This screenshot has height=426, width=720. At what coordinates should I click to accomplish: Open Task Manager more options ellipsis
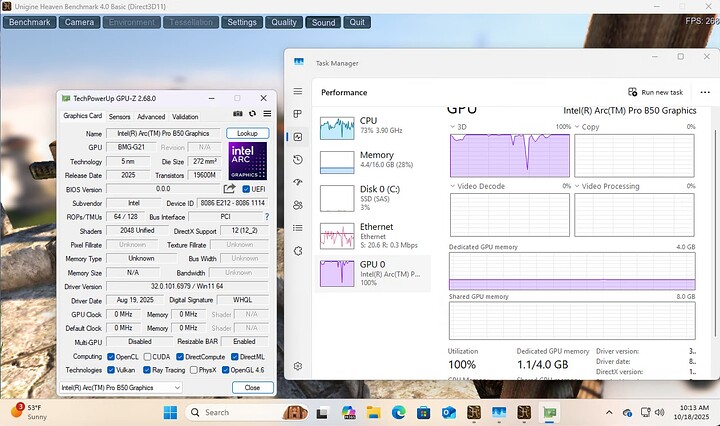pyautogui.click(x=705, y=92)
